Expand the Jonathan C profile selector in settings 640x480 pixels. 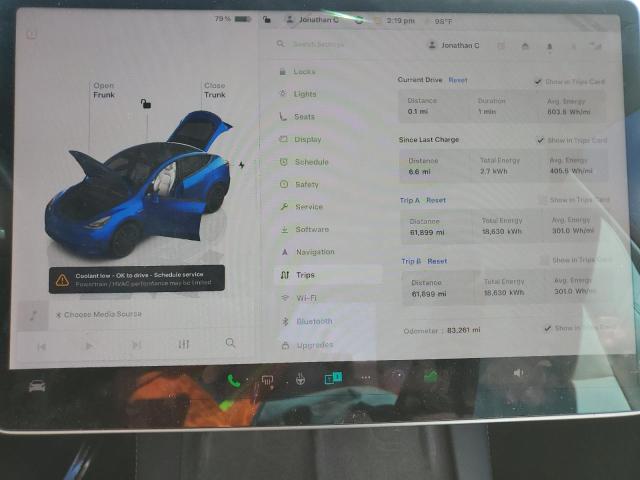tap(454, 45)
